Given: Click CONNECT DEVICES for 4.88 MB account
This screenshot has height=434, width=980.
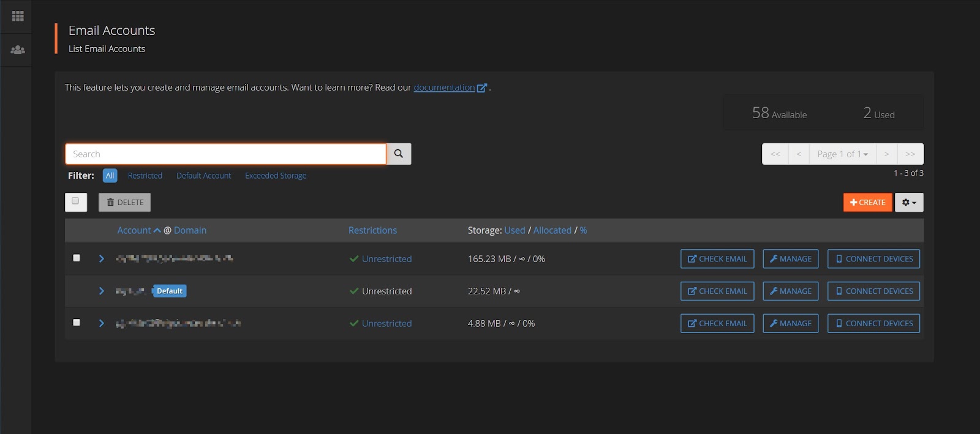Looking at the screenshot, I should tap(873, 323).
